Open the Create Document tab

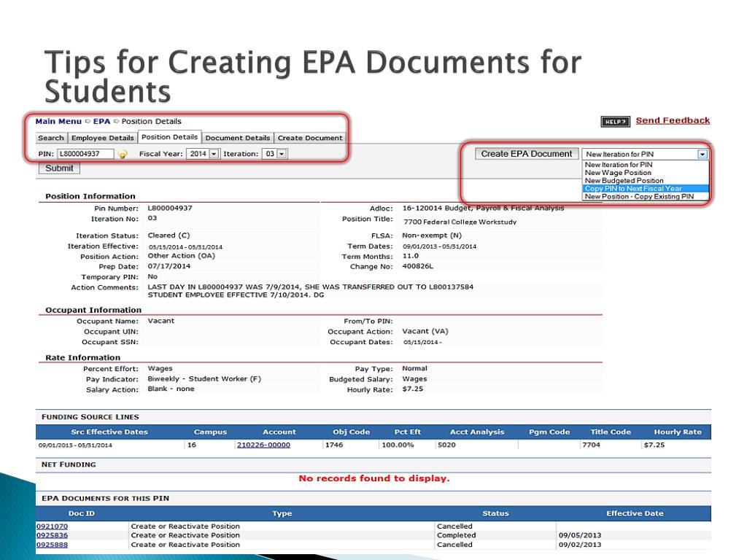point(310,137)
